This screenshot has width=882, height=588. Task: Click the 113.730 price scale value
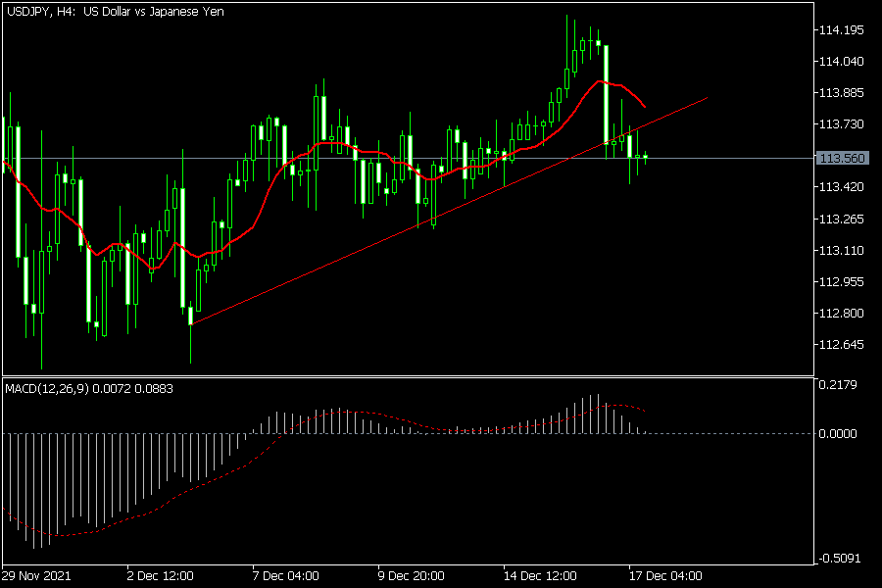coord(842,124)
